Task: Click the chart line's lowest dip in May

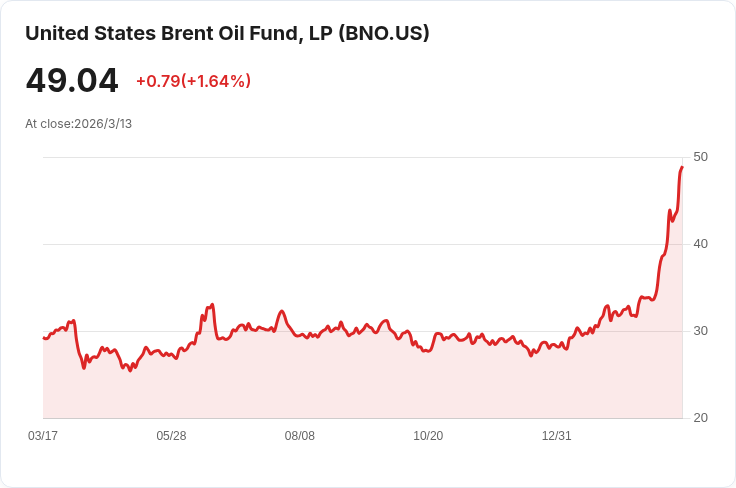Action: (130, 371)
